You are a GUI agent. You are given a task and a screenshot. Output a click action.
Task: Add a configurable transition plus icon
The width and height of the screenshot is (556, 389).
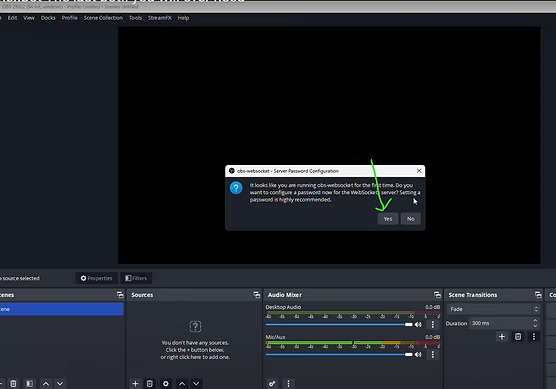pyautogui.click(x=502, y=337)
